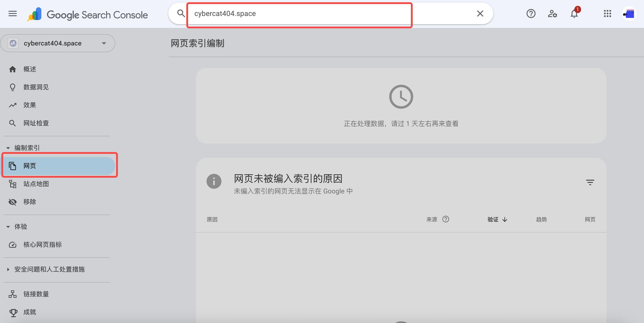
Task: Collapse the 体验 section
Action: pyautogui.click(x=17, y=227)
